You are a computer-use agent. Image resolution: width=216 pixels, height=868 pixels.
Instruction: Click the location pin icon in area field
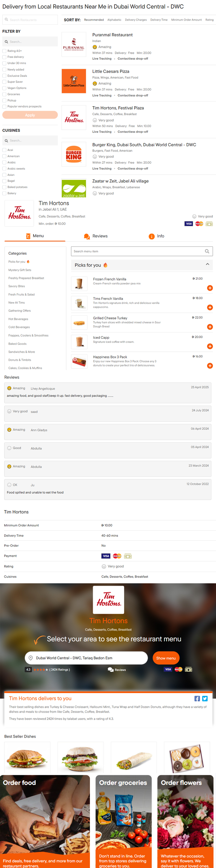31,658
